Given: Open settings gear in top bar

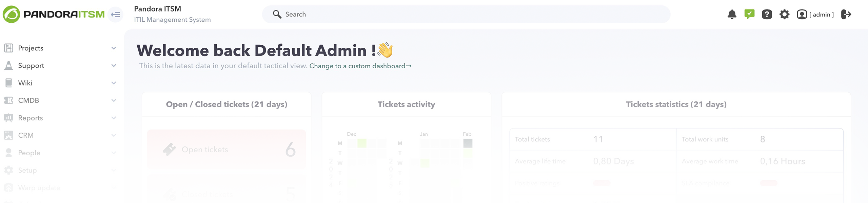Looking at the screenshot, I should point(784,14).
